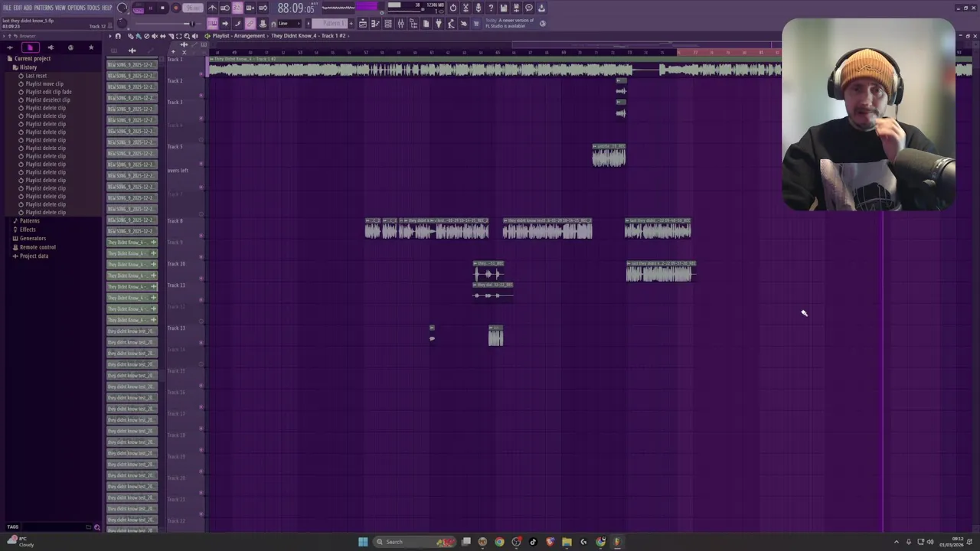The image size is (980, 551).
Task: Toggle Track 10 mute switch
Action: (x=201, y=279)
